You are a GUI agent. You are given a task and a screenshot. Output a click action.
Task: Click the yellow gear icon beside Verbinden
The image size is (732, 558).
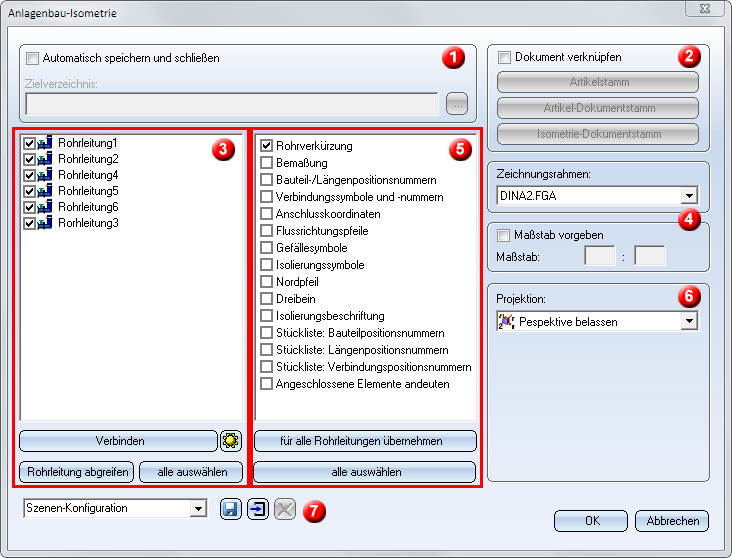pyautogui.click(x=231, y=441)
